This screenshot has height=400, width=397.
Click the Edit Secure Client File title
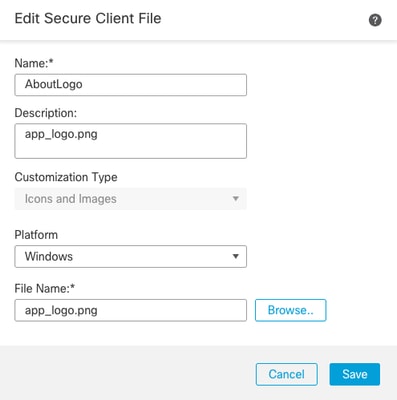(88, 18)
